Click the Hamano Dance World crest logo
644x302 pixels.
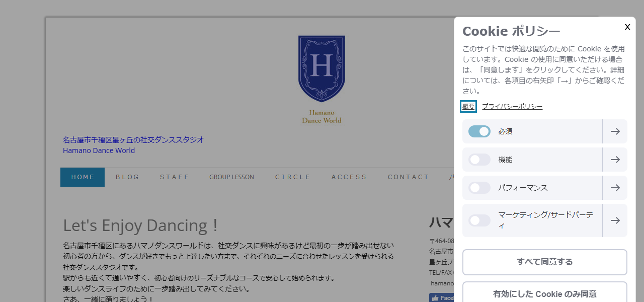[x=321, y=79]
